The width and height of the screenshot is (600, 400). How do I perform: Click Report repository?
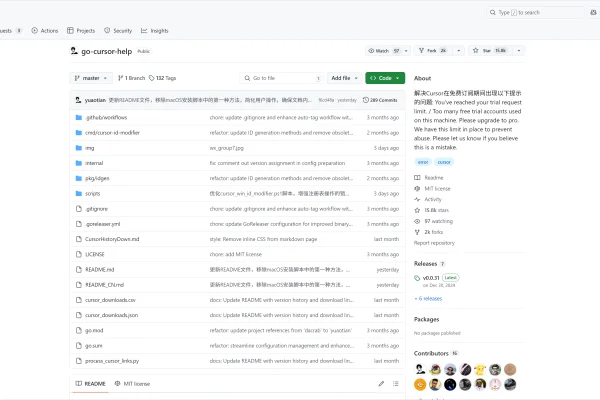pos(434,243)
